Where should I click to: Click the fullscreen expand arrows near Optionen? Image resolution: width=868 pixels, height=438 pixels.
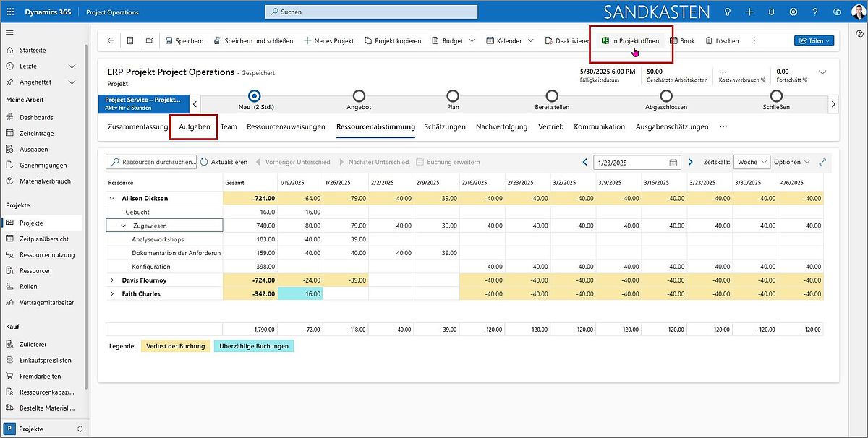tap(822, 162)
